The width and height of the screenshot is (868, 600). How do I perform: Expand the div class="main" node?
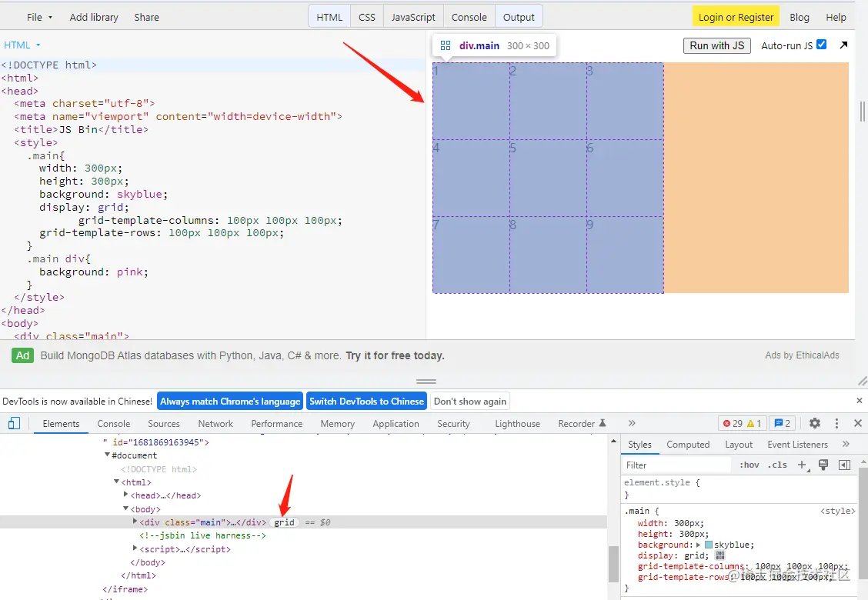135,522
